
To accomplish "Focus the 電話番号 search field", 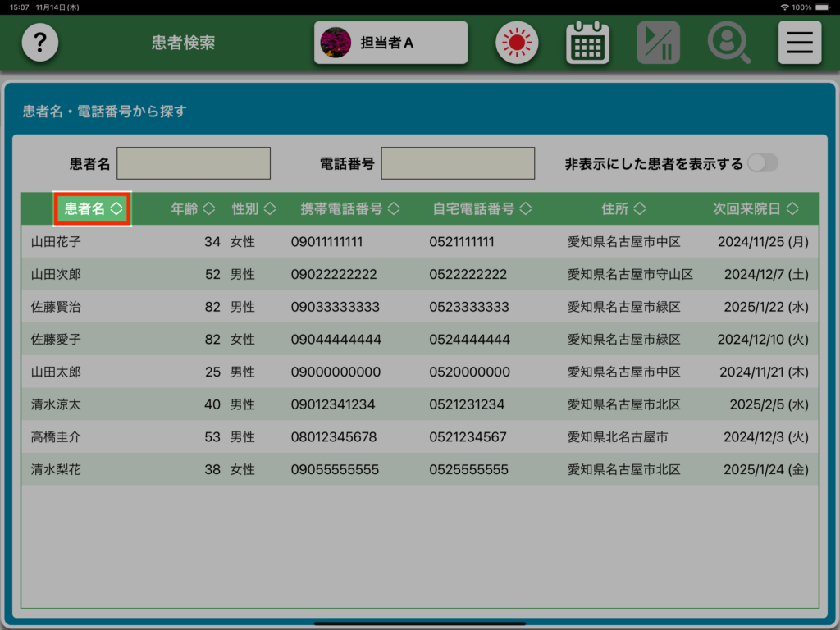I will [458, 163].
